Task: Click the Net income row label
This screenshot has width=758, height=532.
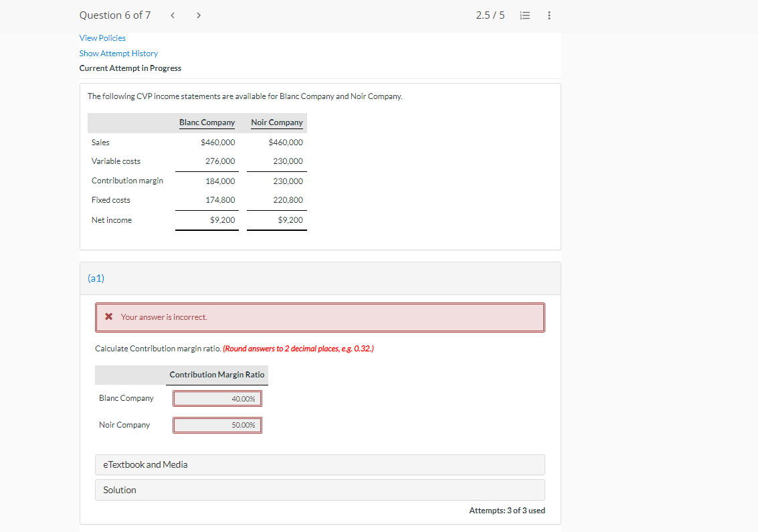Action: click(x=112, y=220)
